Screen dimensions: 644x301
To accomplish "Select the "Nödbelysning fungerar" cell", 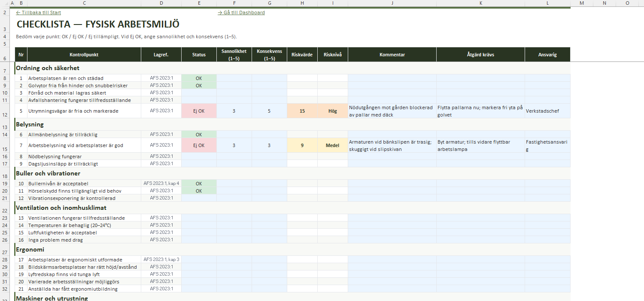I will tap(84, 157).
